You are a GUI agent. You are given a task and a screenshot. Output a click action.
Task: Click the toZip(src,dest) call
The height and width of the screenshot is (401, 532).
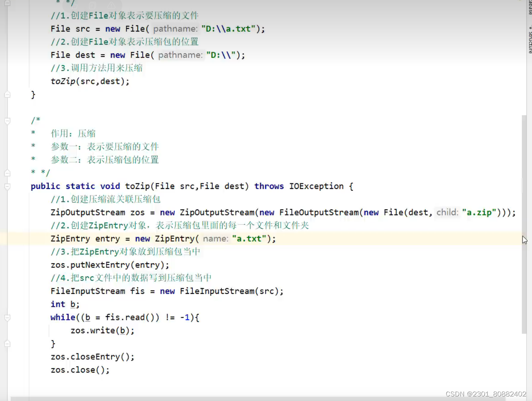(x=90, y=81)
